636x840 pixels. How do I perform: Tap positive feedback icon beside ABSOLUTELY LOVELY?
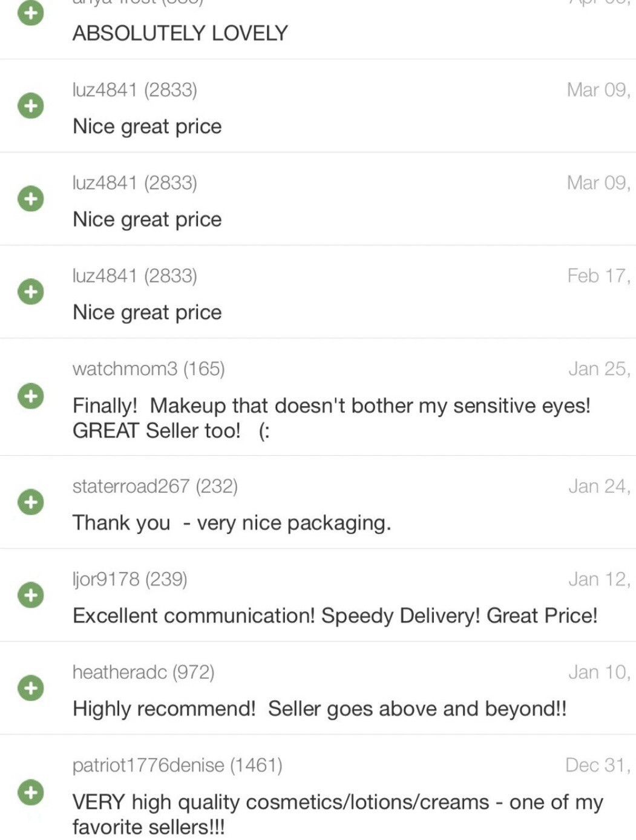tap(30, 13)
